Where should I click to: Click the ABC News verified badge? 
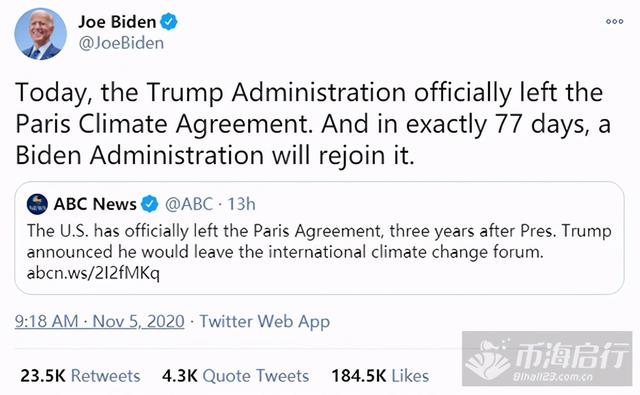150,204
